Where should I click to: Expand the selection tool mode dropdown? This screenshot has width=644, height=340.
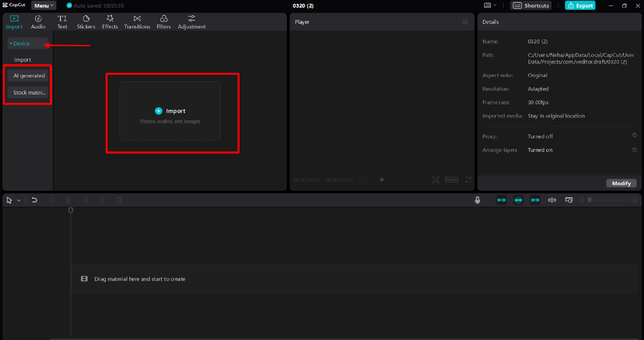point(19,200)
